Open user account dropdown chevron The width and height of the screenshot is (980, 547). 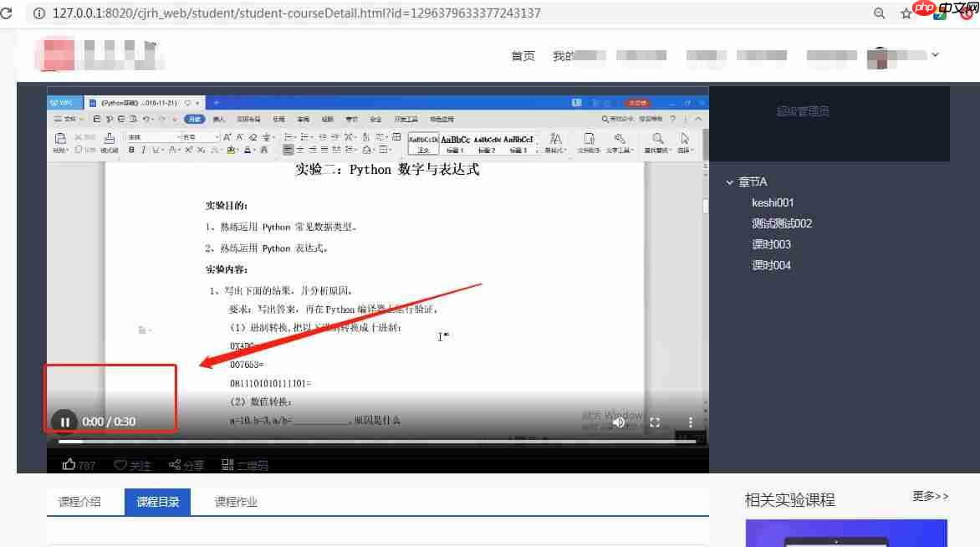(x=935, y=55)
